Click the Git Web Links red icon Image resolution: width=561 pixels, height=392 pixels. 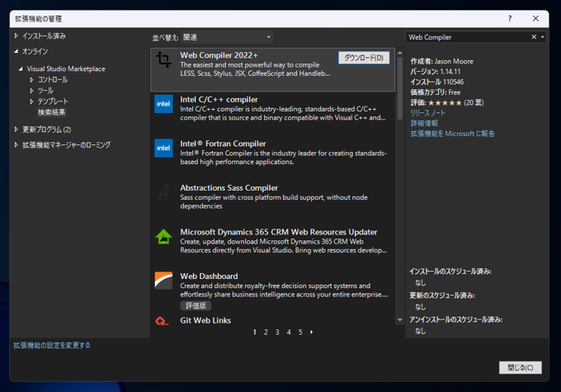pos(162,321)
